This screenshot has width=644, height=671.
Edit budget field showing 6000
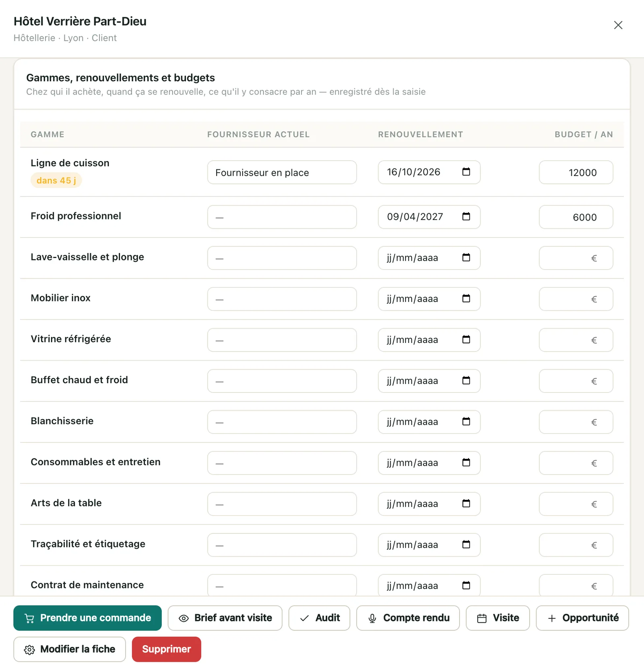[576, 217]
